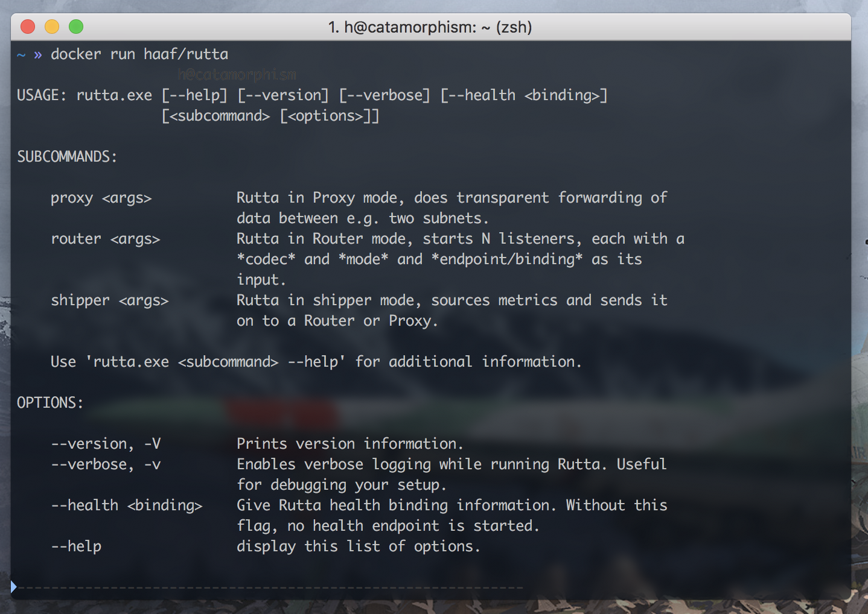Click the 'router <args>' subcommand entry
The image size is (868, 614).
point(105,239)
